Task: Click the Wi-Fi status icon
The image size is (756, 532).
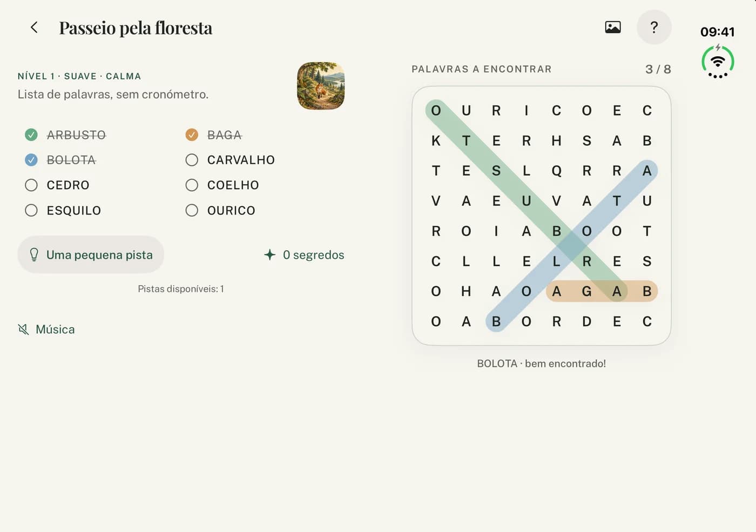Action: (x=718, y=61)
